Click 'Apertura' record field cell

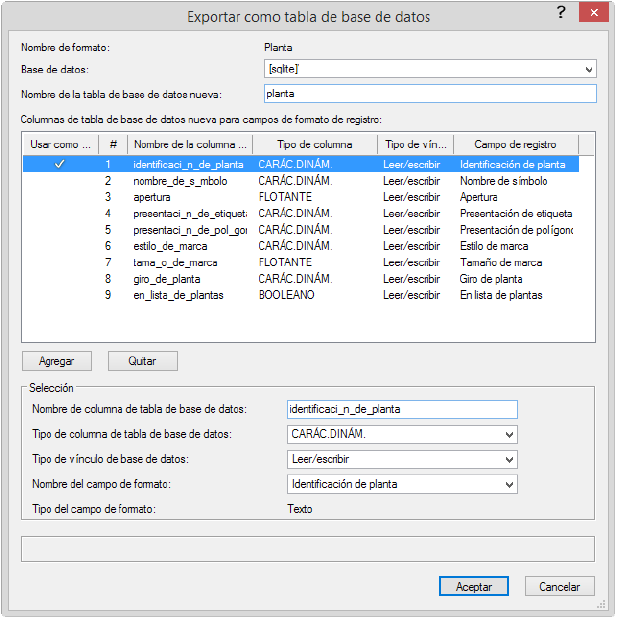pos(478,197)
